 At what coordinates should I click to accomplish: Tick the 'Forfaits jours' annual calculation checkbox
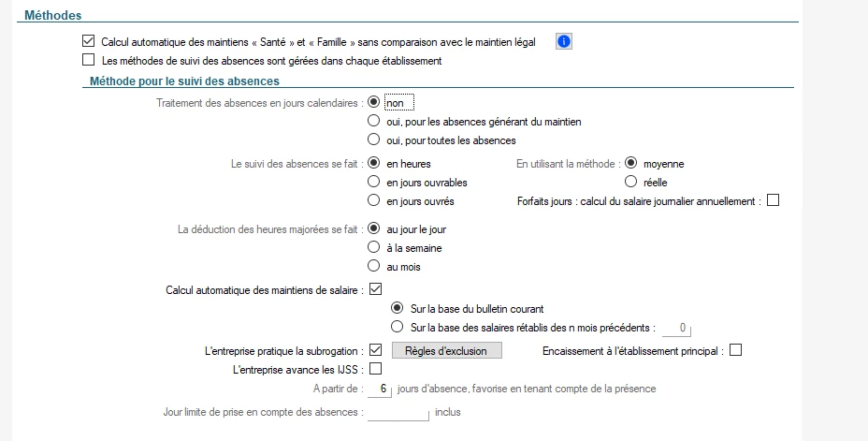[x=773, y=200]
